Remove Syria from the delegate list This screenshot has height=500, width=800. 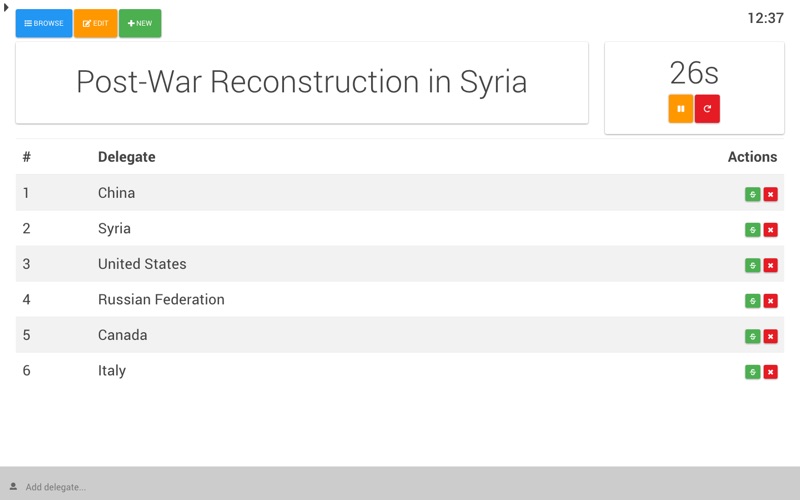(x=770, y=230)
